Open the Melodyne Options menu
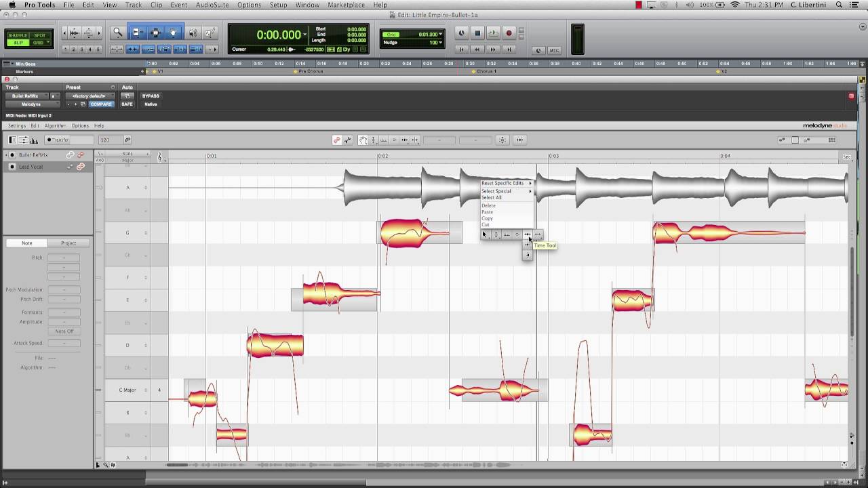Viewport: 868px width, 488px height. pyautogui.click(x=80, y=125)
